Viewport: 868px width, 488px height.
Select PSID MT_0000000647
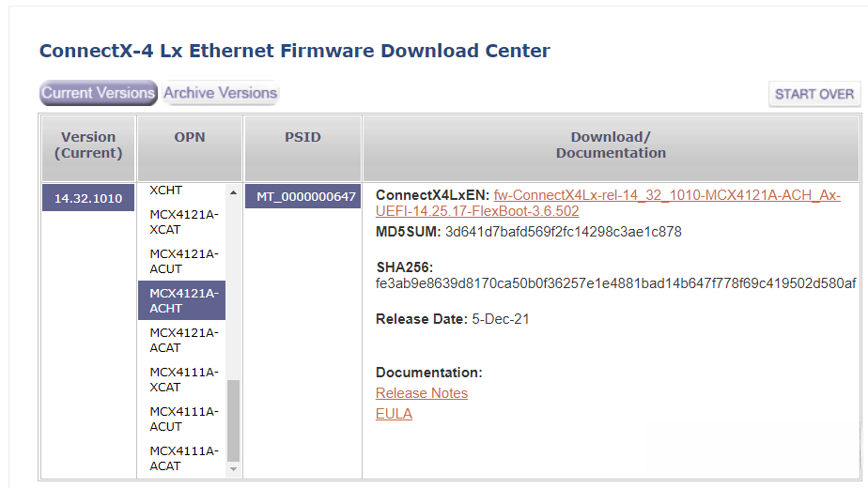[x=302, y=196]
